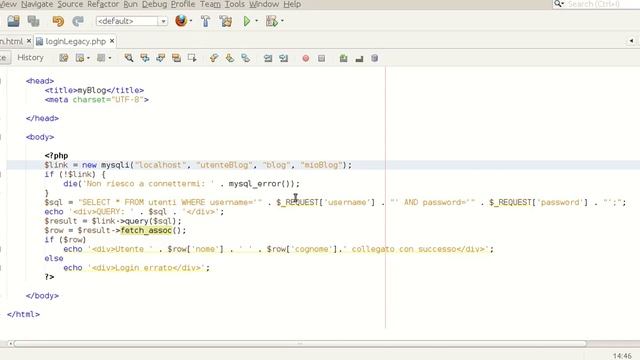Click the grey Forward navigation icon
This screenshot has height=360, width=640.
click(101, 58)
